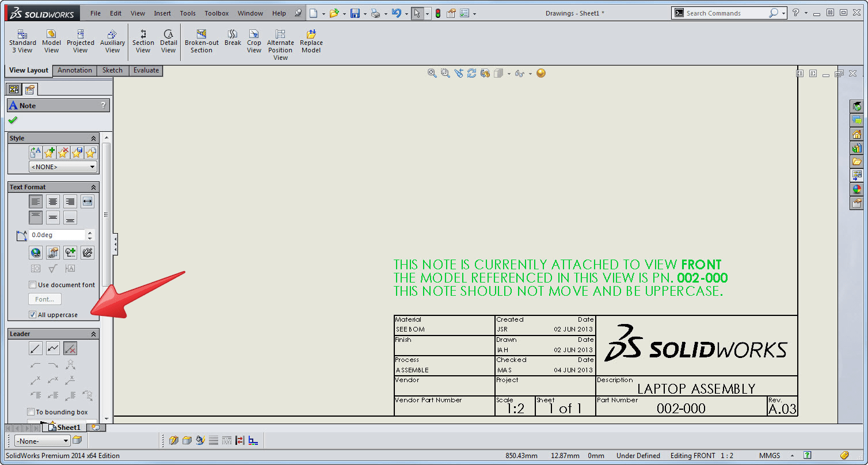Viewport: 868px width, 465px height.
Task: Switch to the Annotation tab
Action: (x=75, y=71)
